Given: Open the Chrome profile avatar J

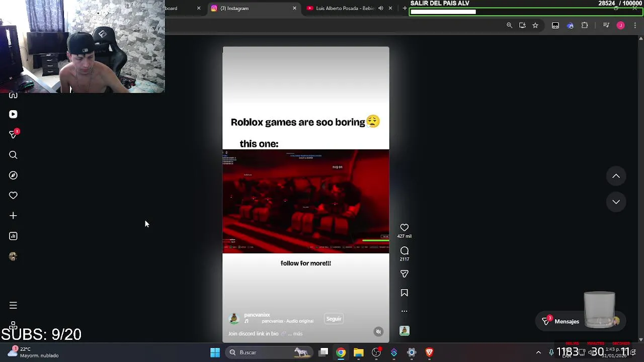Looking at the screenshot, I should (620, 25).
